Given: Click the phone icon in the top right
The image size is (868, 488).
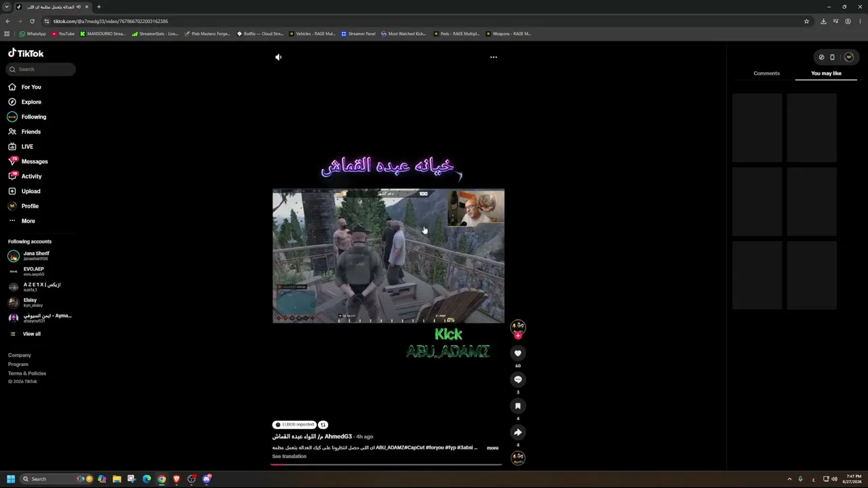Looking at the screenshot, I should 832,57.
